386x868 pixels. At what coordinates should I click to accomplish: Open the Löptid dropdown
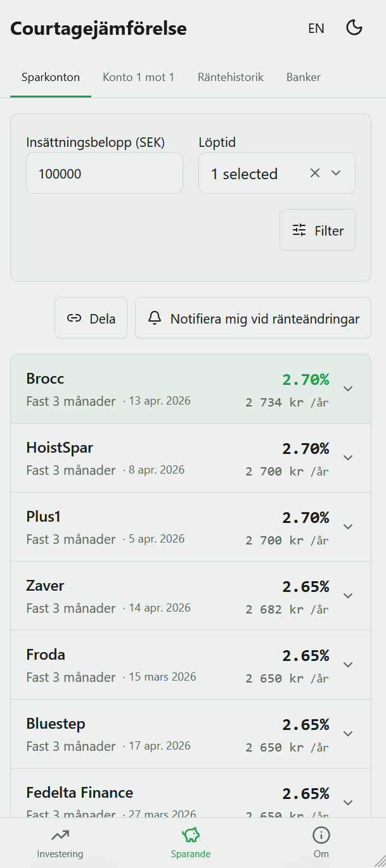[337, 173]
